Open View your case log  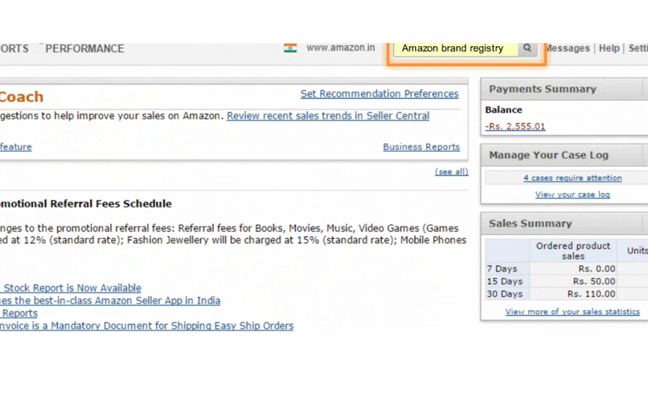point(572,194)
